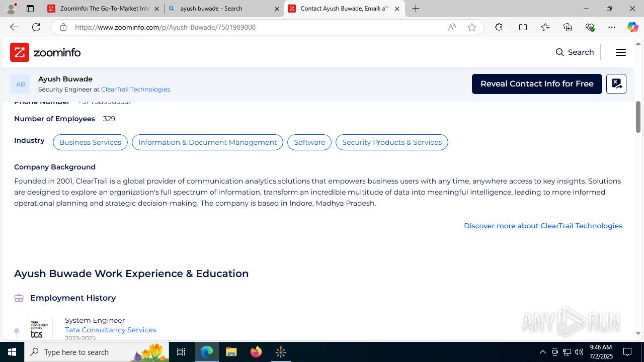Open a new browser tab
This screenshot has height=362, width=644.
tap(416, 9)
